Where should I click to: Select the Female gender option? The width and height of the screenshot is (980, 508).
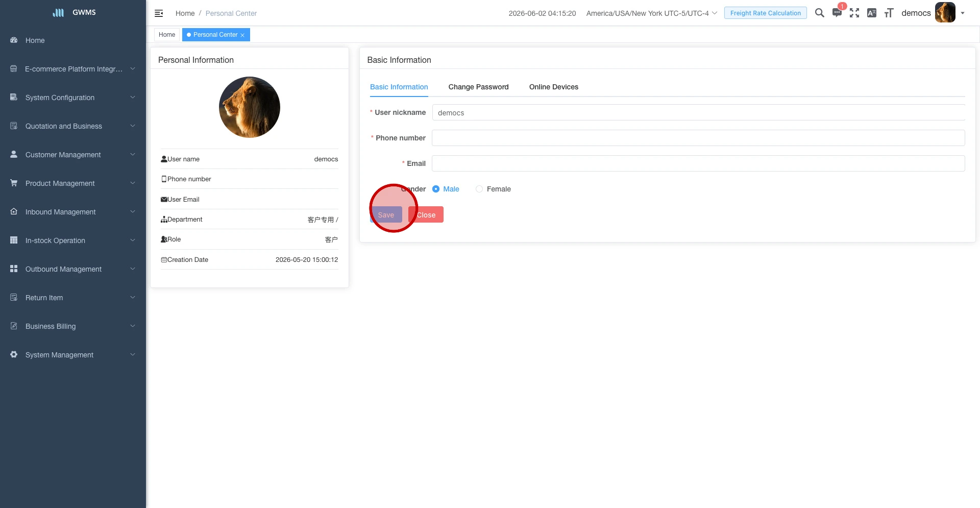point(493,189)
